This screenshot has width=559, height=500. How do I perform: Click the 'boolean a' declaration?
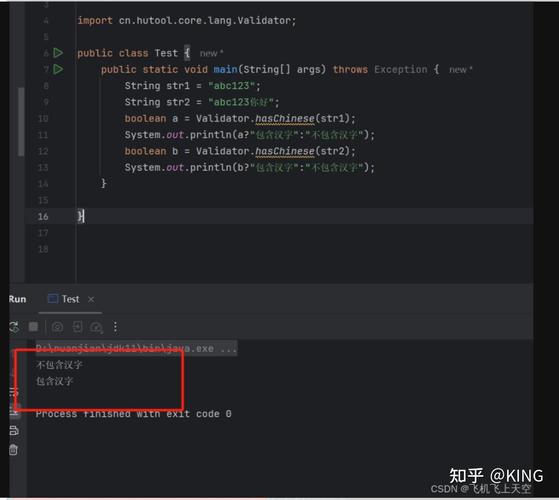[x=151, y=118]
